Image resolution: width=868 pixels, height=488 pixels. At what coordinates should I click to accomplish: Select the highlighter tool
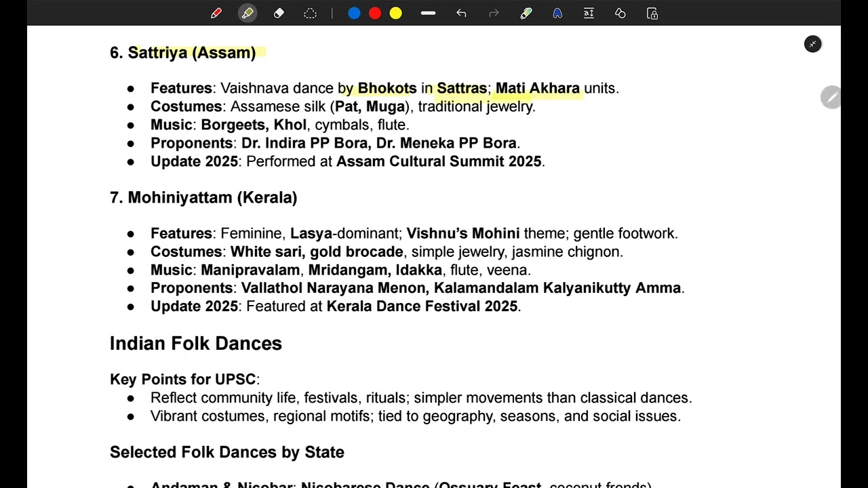(248, 14)
